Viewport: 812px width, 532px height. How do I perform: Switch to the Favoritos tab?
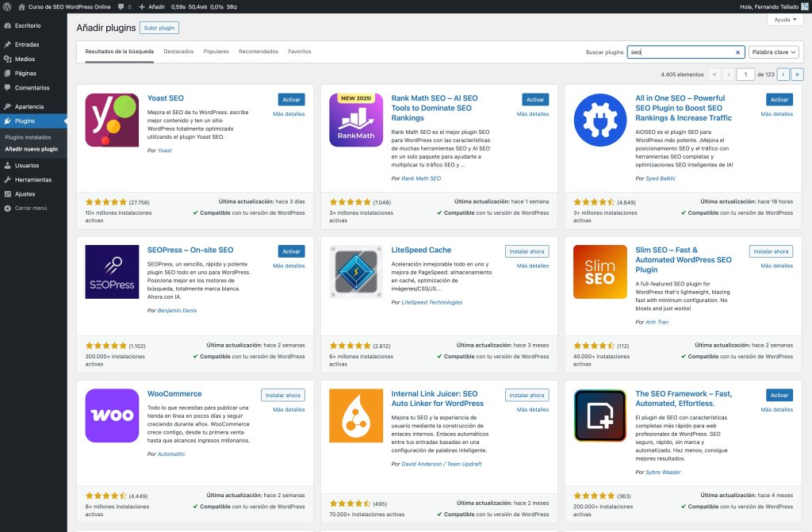point(299,52)
